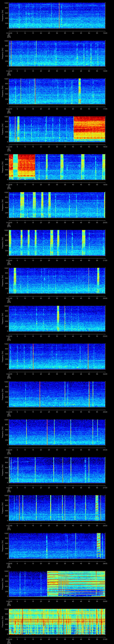Open the spectrogram panel for minute 9:14
Viewport: 114px width, 644px height.
(57, 16)
